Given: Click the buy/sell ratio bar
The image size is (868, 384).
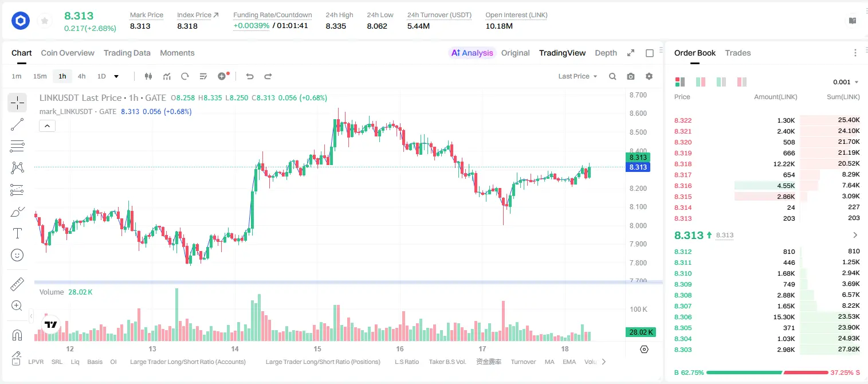Looking at the screenshot, I should 768,373.
